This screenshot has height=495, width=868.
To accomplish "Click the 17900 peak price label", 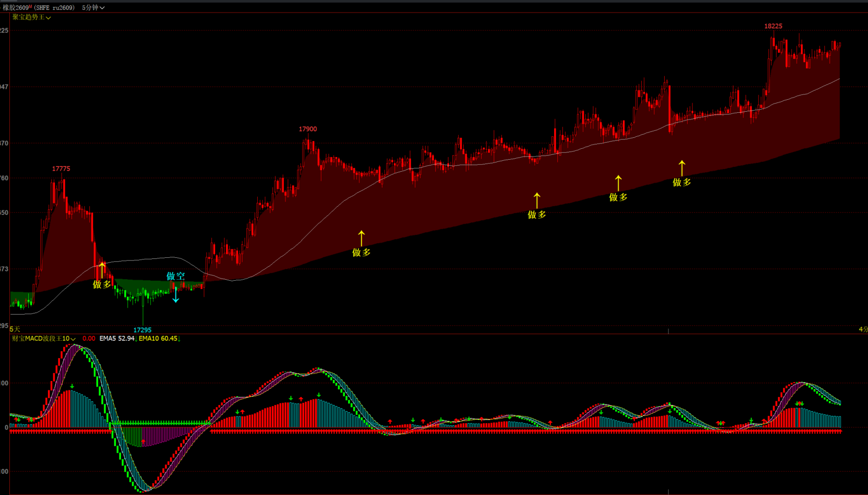I will (x=308, y=129).
